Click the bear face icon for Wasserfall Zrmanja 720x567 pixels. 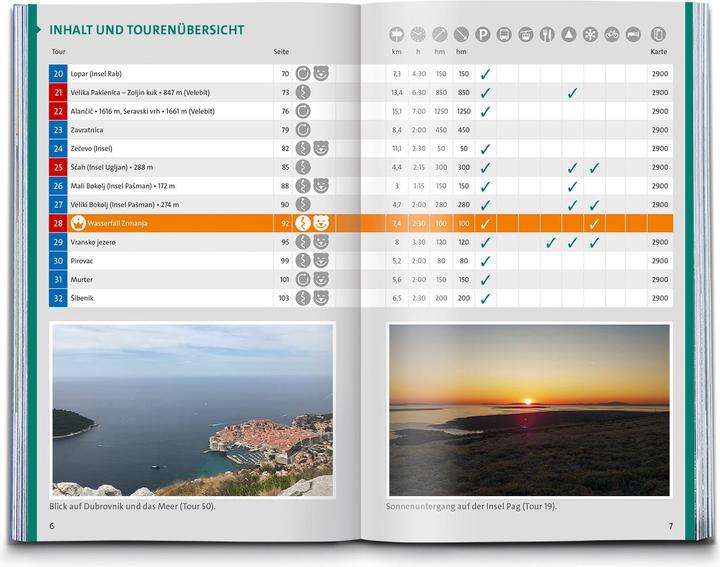pyautogui.click(x=321, y=223)
